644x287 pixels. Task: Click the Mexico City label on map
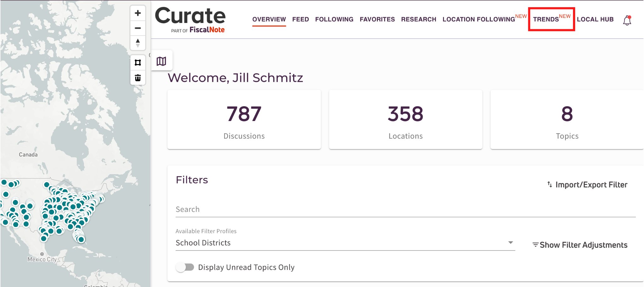point(42,259)
